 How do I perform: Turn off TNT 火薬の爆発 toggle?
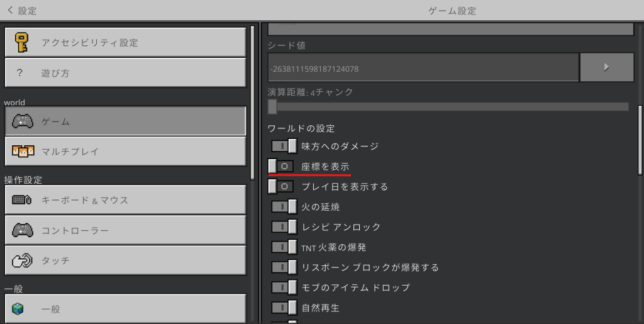(284, 247)
